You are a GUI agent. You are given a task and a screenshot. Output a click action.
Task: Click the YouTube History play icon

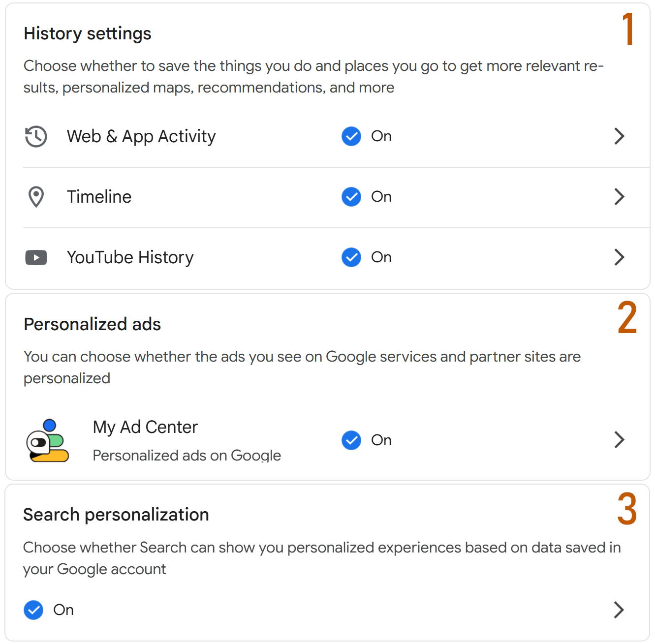pyautogui.click(x=36, y=257)
